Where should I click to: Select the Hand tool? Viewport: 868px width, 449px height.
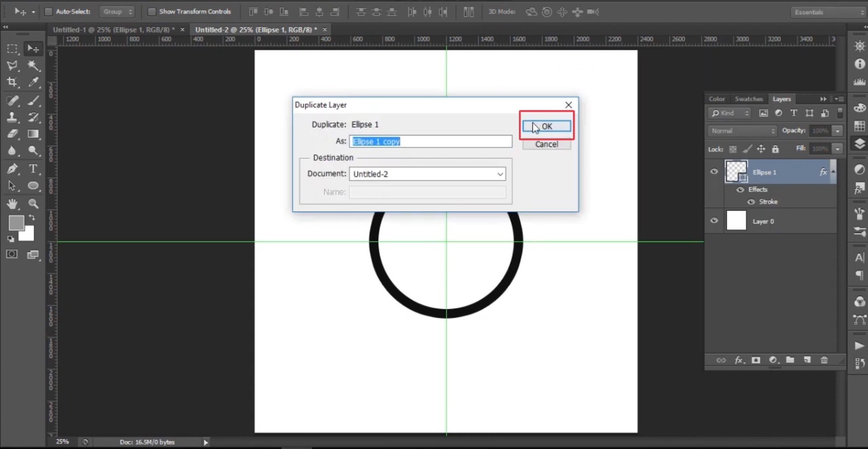[x=12, y=204]
